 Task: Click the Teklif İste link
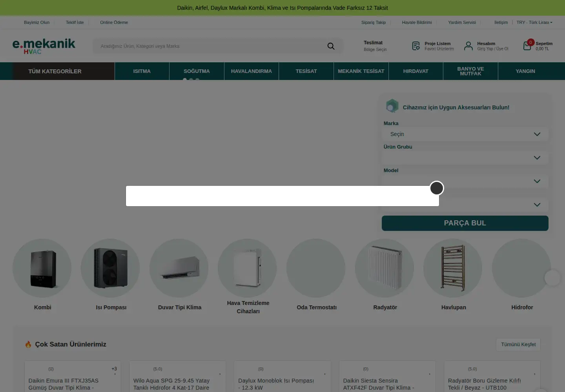(75, 22)
